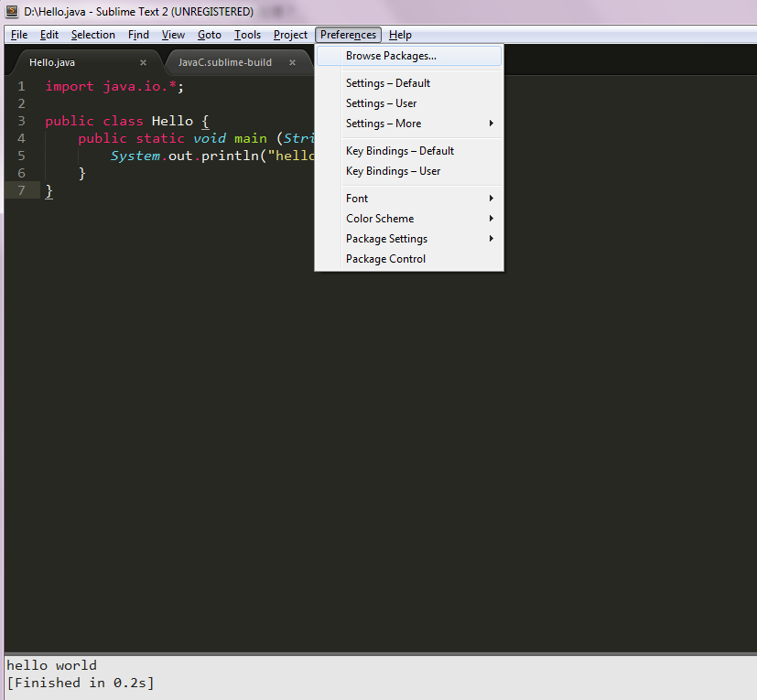Open Settings – User
757x700 pixels.
pos(409,103)
